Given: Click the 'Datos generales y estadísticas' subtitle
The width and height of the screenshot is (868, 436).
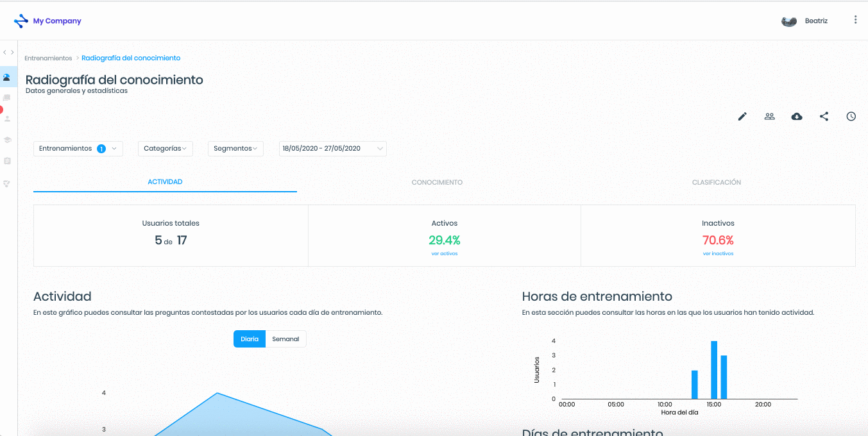Looking at the screenshot, I should coord(76,91).
